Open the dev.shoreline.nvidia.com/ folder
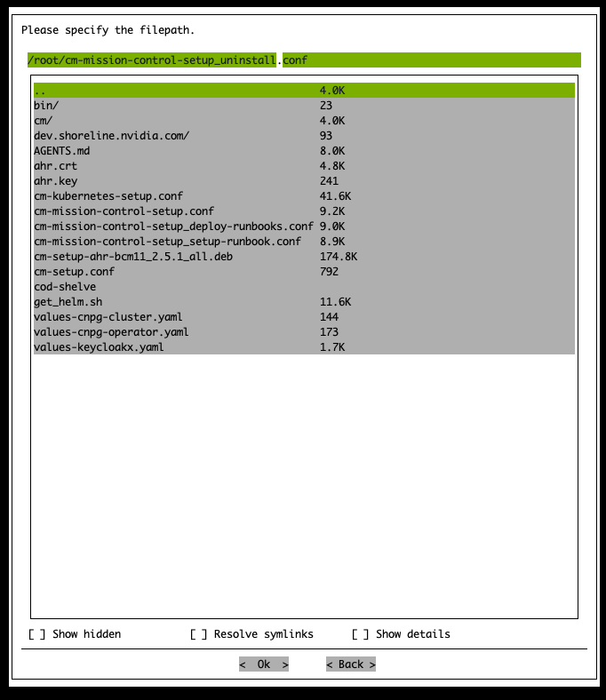 [x=304, y=136]
